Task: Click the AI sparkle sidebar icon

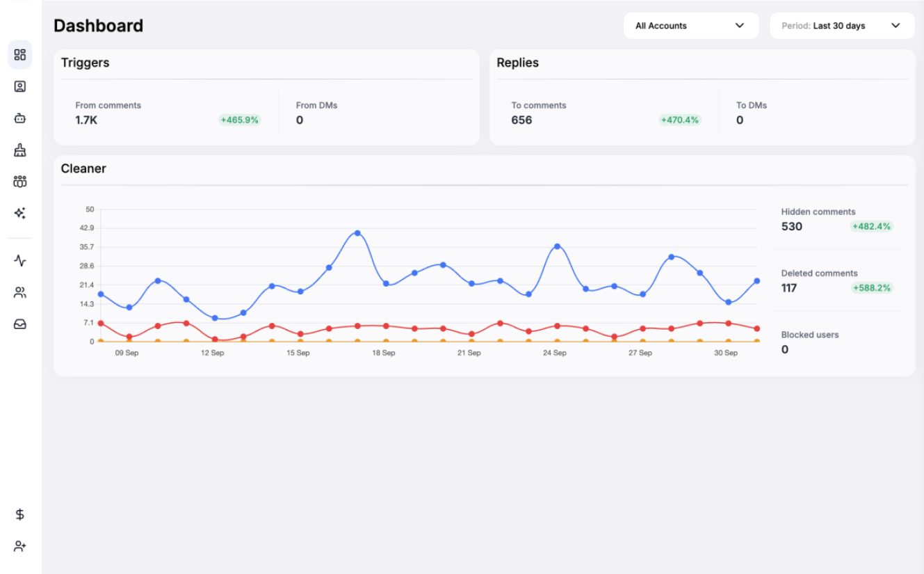Action: [x=20, y=213]
